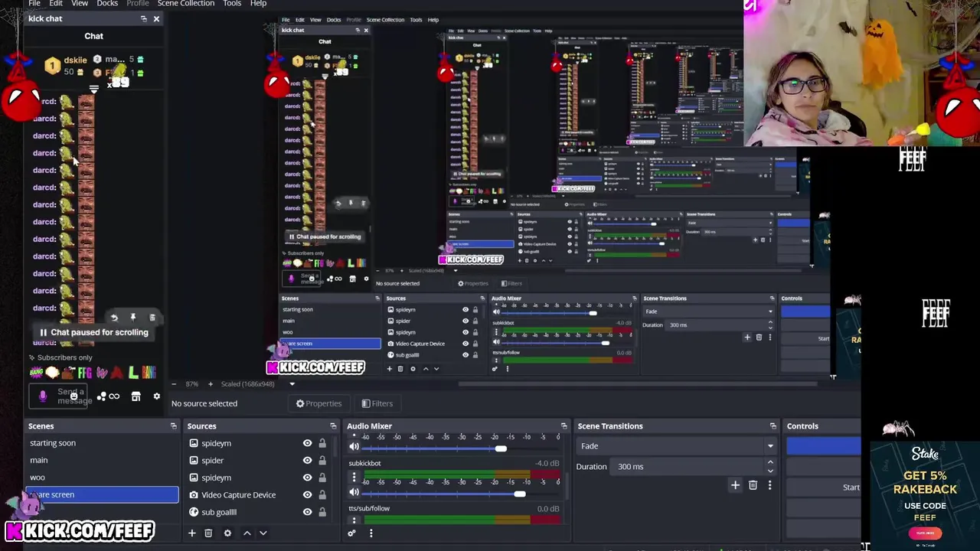Add a new scene transition
Viewport: 980px width, 551px height.
tap(735, 485)
